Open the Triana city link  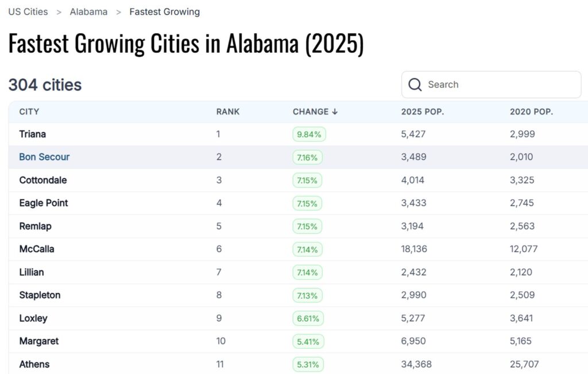click(33, 134)
